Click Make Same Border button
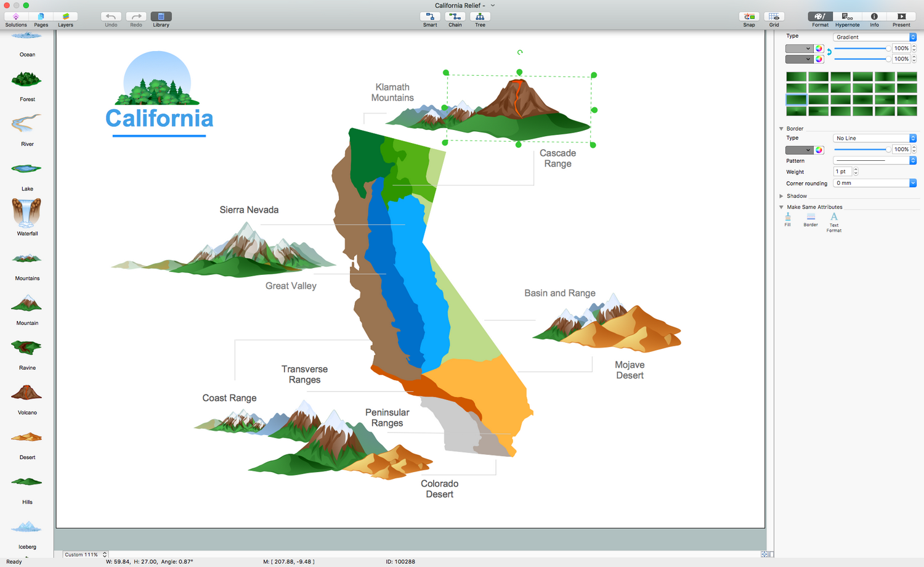The height and width of the screenshot is (567, 924). tap(811, 219)
